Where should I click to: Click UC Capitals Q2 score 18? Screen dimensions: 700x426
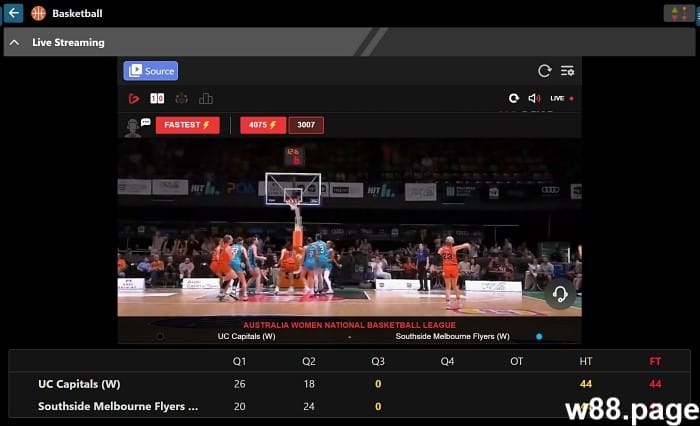[x=309, y=384]
